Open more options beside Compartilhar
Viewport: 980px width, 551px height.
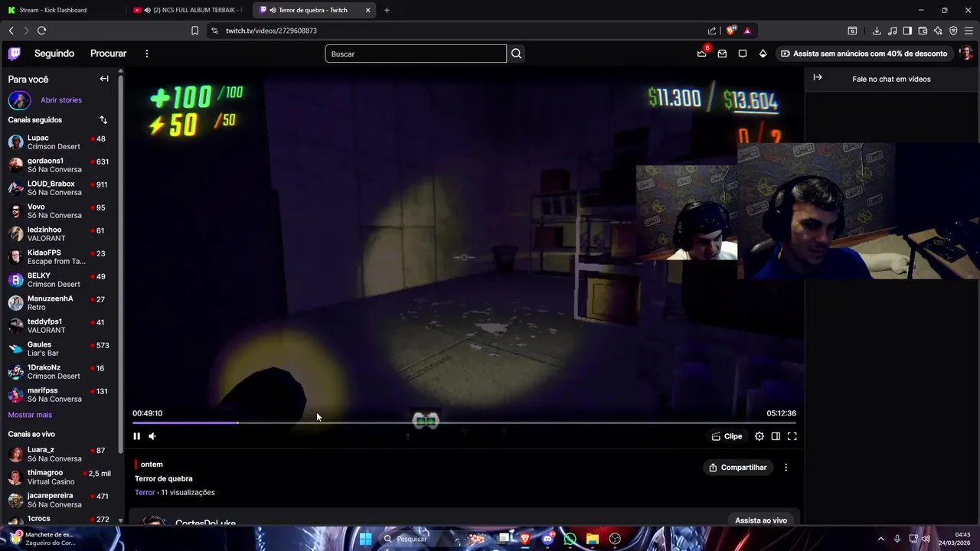pyautogui.click(x=786, y=468)
